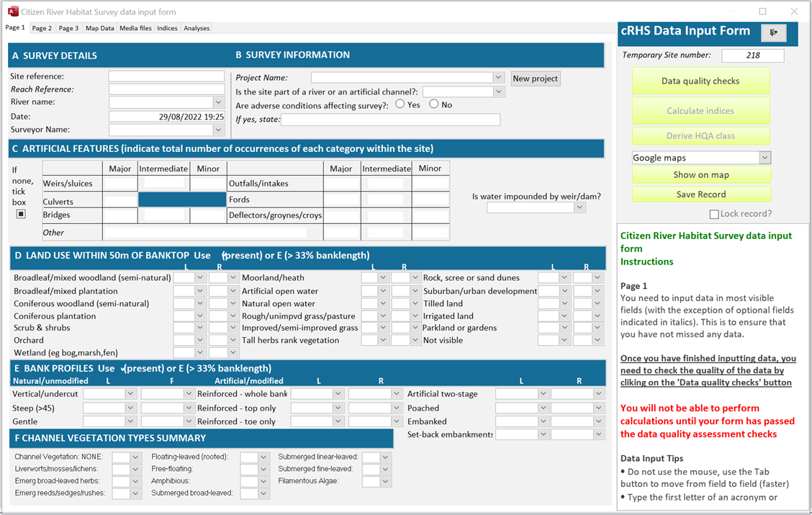Click the 'Data Input Tips' heading

pyautogui.click(x=652, y=459)
